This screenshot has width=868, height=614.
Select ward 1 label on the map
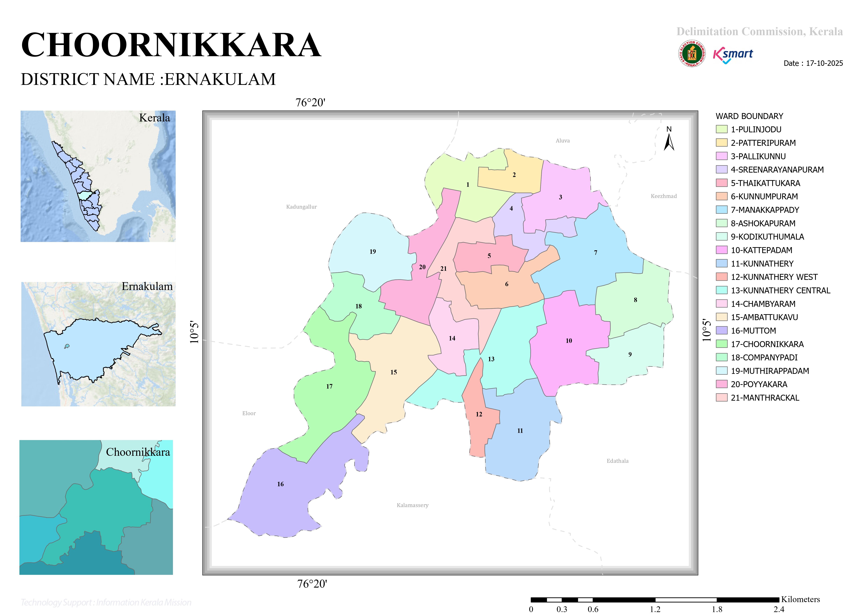468,184
